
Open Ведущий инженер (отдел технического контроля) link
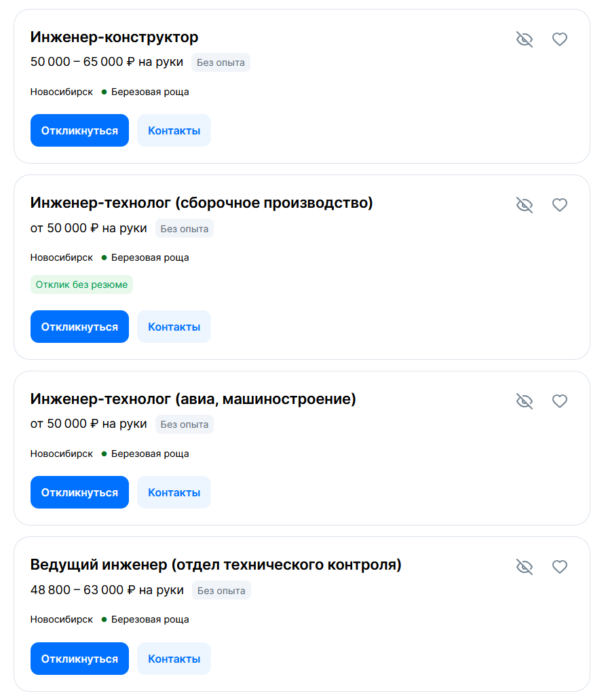(x=216, y=565)
